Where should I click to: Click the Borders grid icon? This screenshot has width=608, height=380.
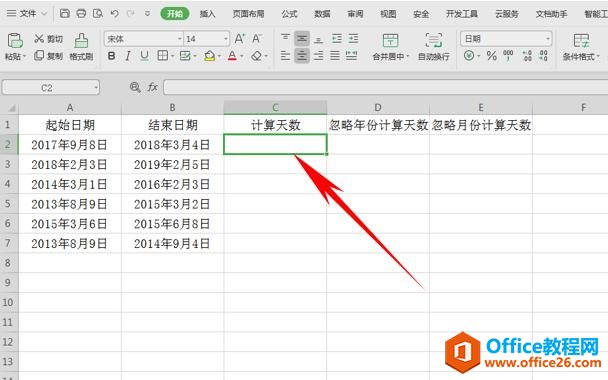162,56
